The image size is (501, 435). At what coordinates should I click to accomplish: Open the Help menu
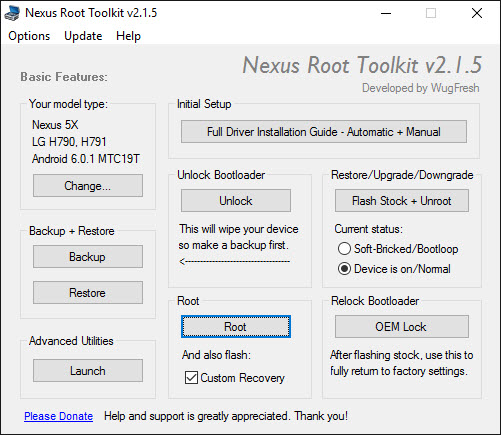[128, 36]
